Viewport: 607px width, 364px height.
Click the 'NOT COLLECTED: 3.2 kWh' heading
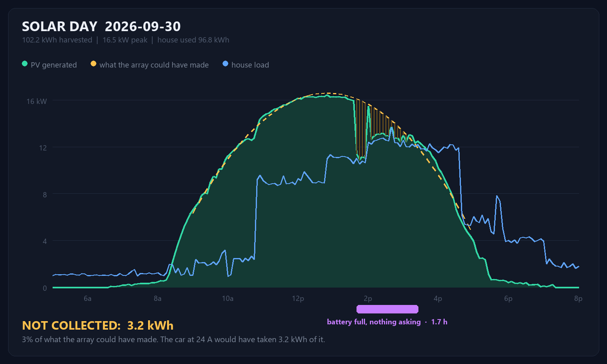coord(98,326)
